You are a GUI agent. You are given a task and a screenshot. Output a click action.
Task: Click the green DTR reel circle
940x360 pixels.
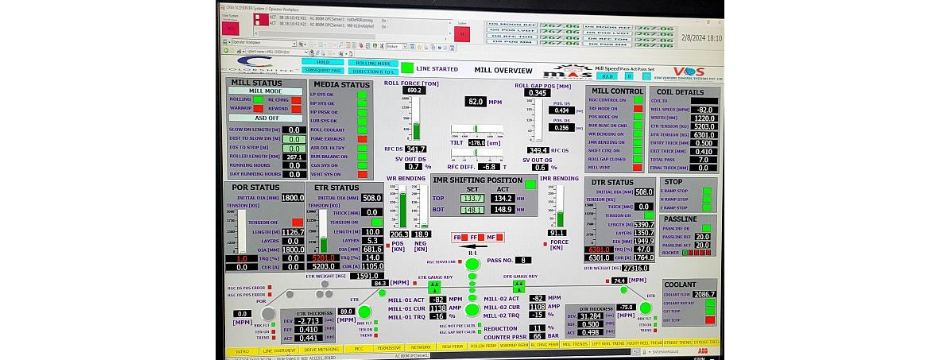coord(645,308)
